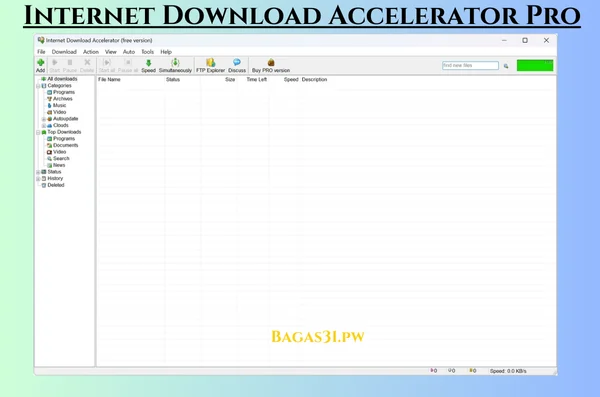Screen dimensions: 600x397
Task: Select Documents under Top Downloads
Action: (65, 145)
